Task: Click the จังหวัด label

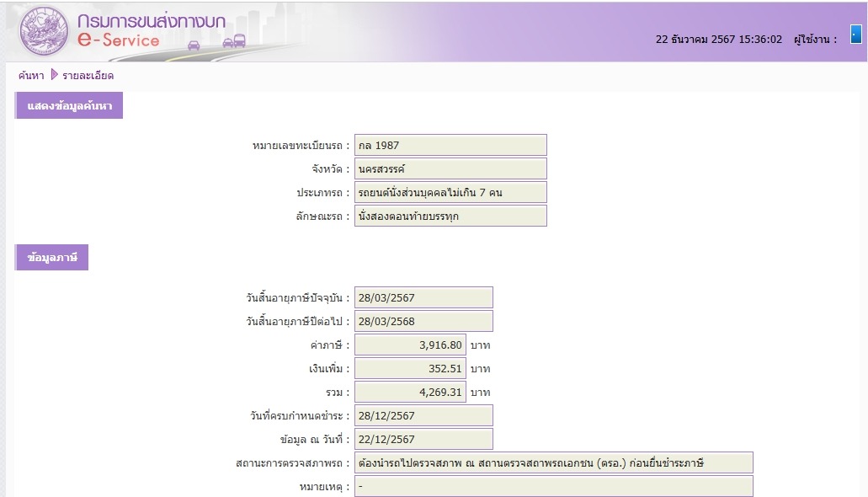Action: 331,169
